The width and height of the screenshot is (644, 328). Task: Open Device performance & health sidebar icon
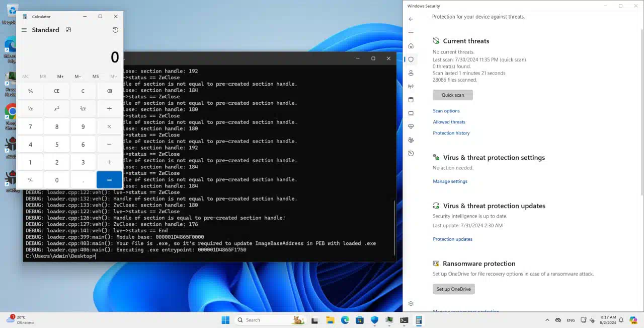pos(411,126)
